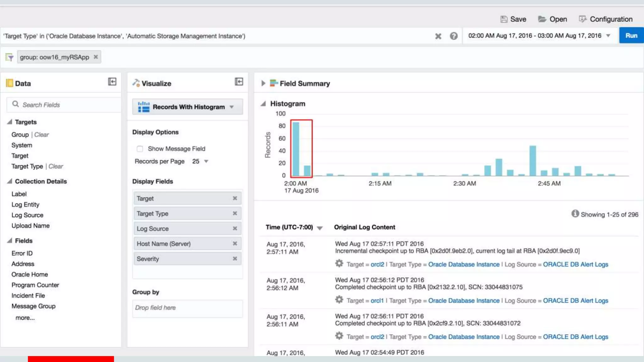
Task: Open the time range dropdown
Action: (608, 36)
